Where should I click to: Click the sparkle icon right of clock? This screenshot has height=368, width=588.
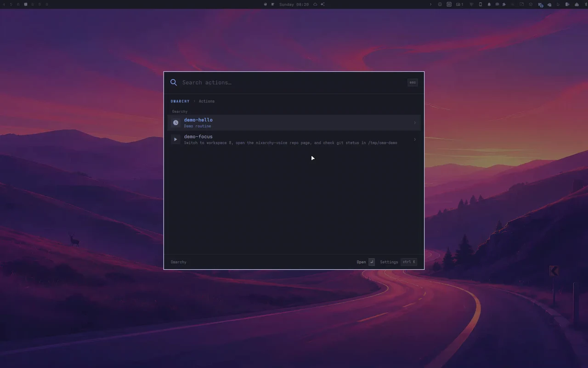(x=322, y=4)
